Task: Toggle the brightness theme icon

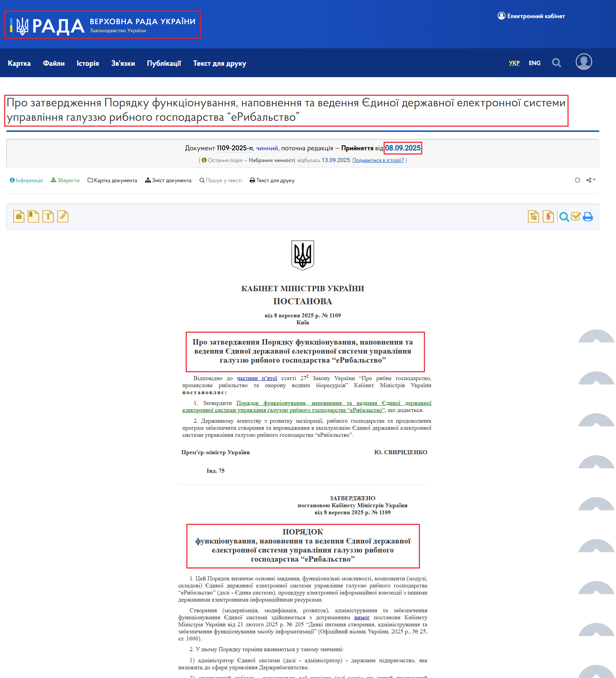Action: (x=577, y=180)
